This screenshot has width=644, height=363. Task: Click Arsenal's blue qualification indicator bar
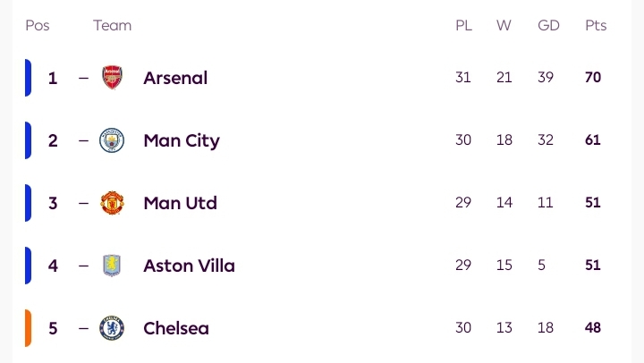28,78
